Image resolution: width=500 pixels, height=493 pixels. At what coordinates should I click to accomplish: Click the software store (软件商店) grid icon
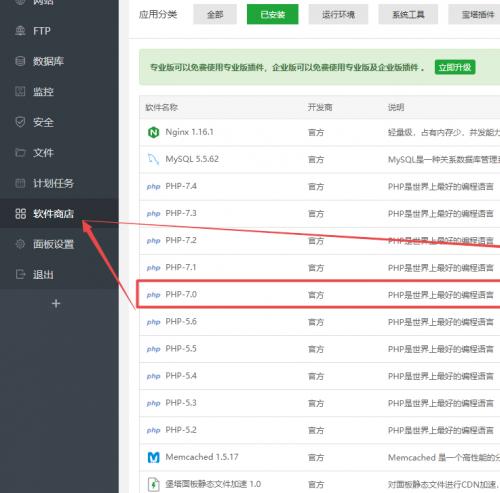[x=20, y=214]
